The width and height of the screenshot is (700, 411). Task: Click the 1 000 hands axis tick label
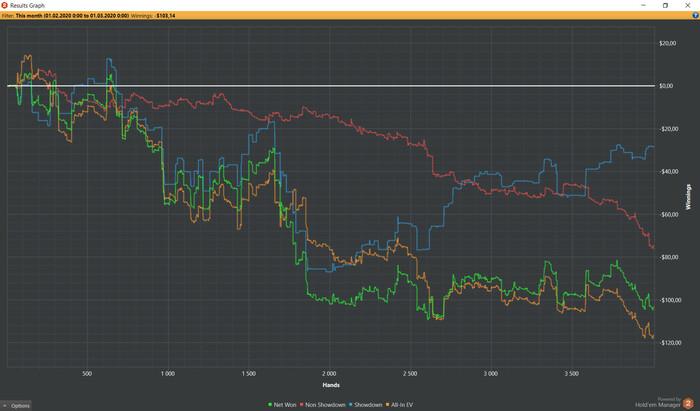pyautogui.click(x=168, y=374)
